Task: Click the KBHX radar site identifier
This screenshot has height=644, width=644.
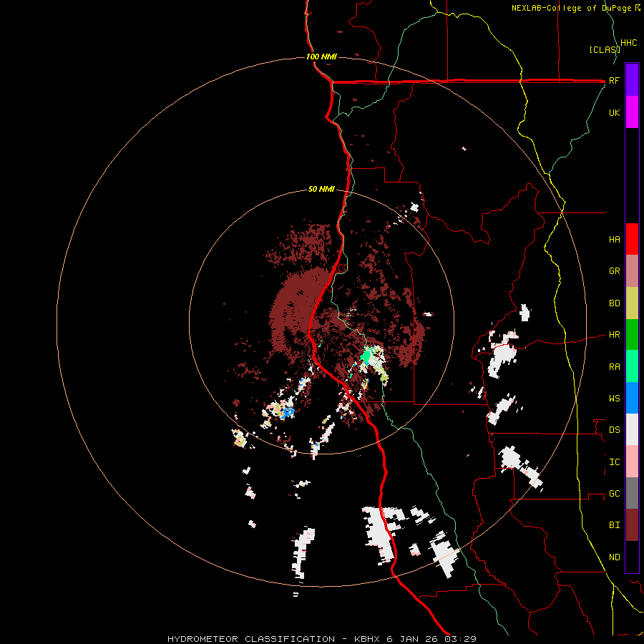Action: (x=368, y=639)
